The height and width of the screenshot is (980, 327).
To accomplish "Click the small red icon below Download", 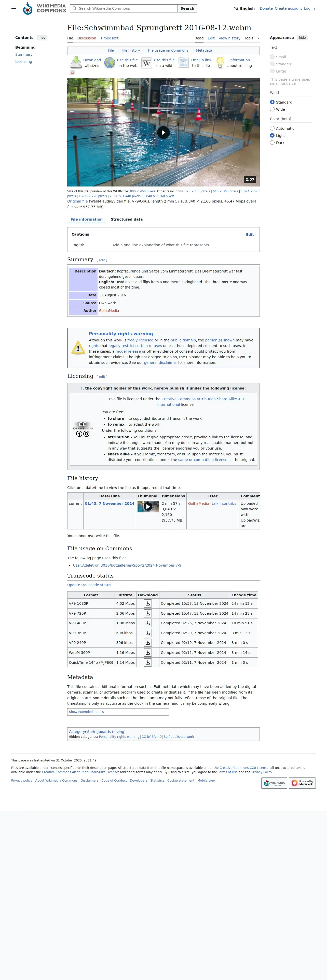I will [x=72, y=72].
